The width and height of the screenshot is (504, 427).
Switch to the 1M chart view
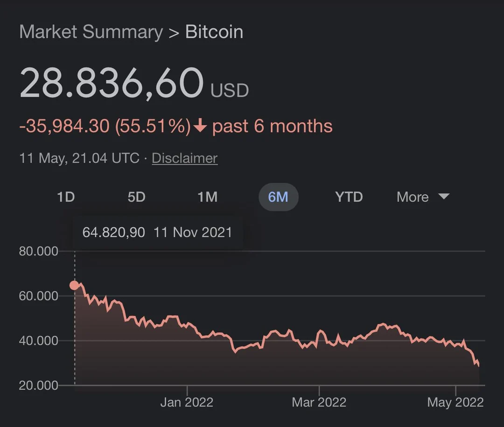tap(208, 197)
